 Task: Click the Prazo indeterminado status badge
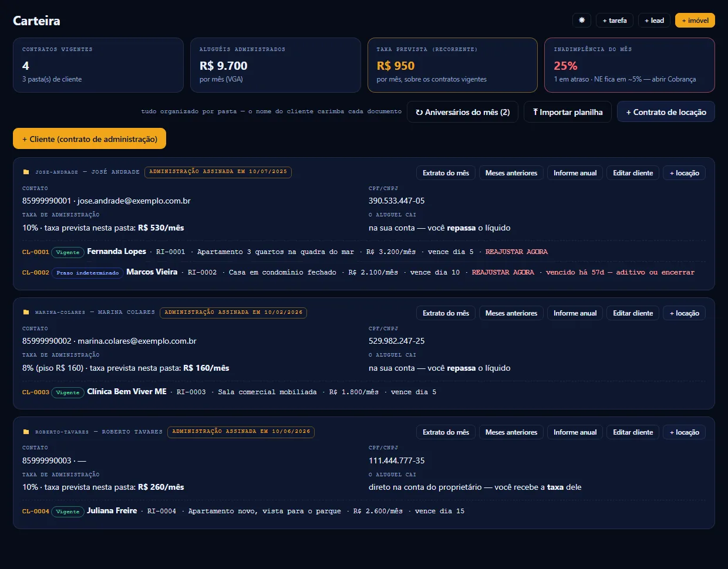87,273
